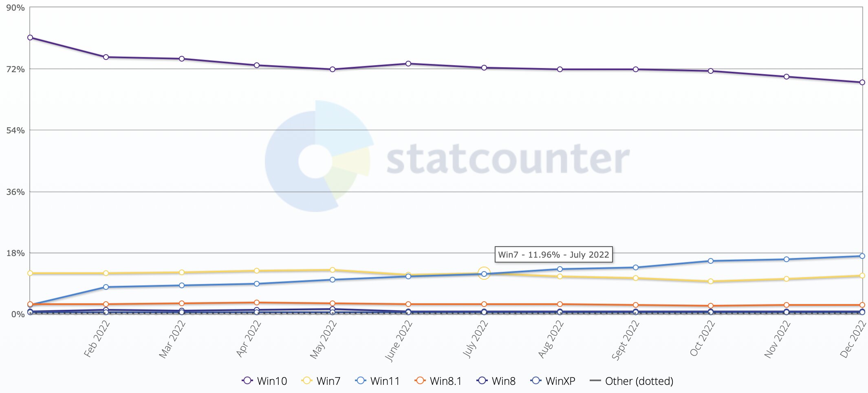Select the Win10 data point for June 2022

(408, 64)
